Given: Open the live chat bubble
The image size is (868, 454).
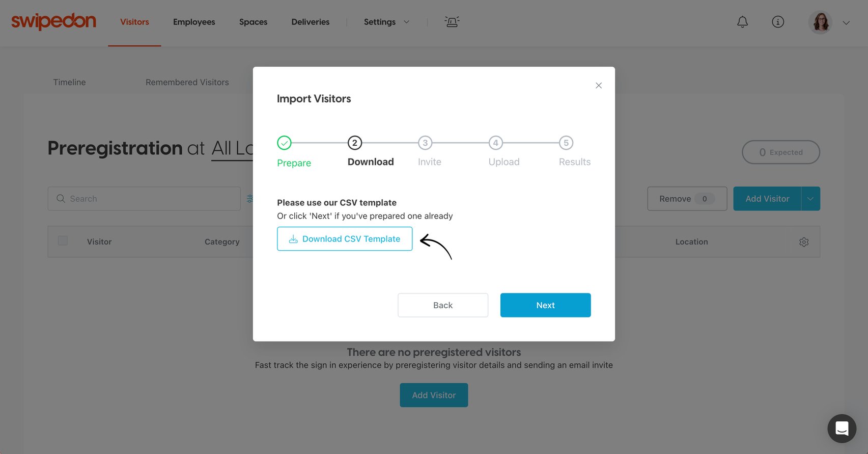Looking at the screenshot, I should tap(842, 429).
